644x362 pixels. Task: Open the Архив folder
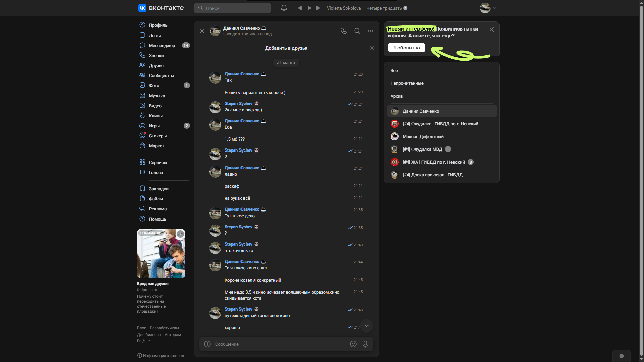pyautogui.click(x=396, y=96)
